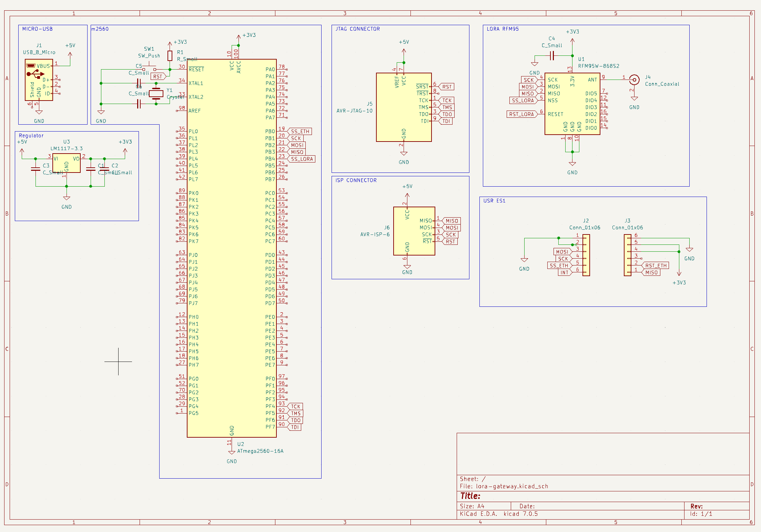The image size is (761, 532).
Task: Select the AVR-JTAG-10 connector symbol J5
Action: [404, 107]
